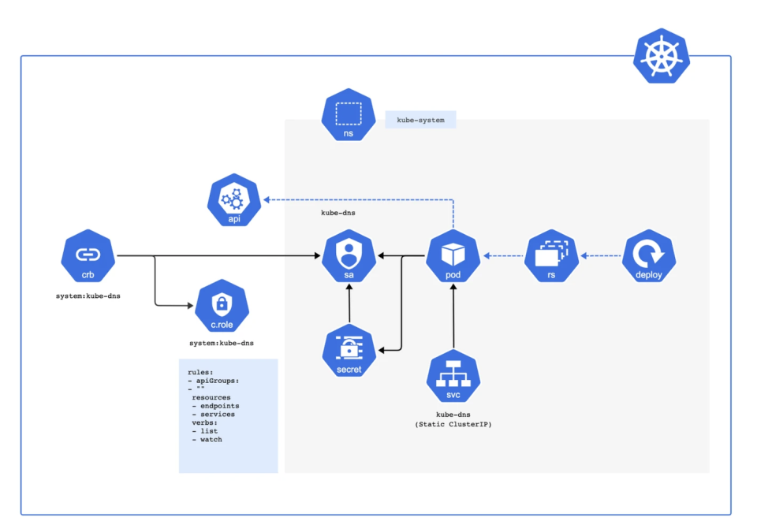The image size is (757, 532).
Task: Click the sa service account icon
Action: click(x=348, y=256)
